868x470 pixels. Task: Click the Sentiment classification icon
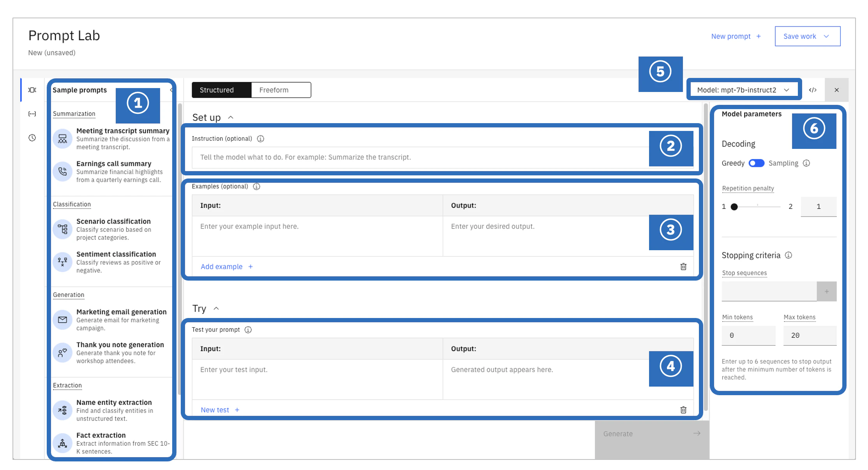62,262
